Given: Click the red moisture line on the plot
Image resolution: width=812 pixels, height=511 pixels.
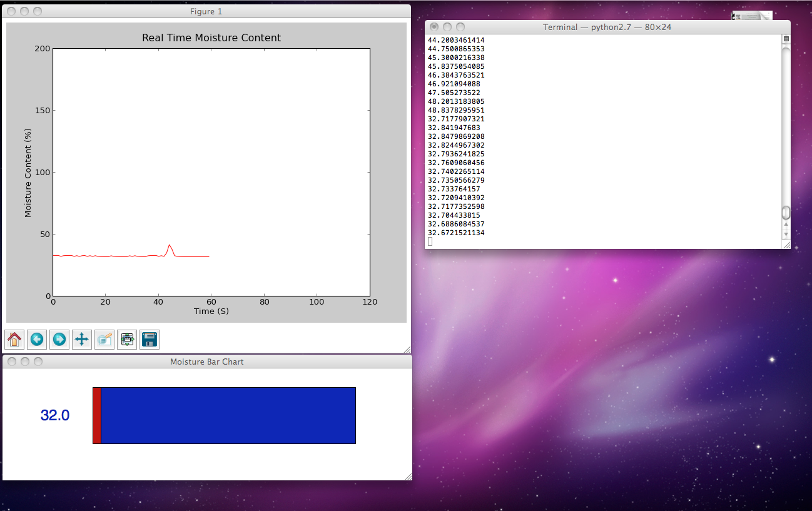Looking at the screenshot, I should click(125, 255).
